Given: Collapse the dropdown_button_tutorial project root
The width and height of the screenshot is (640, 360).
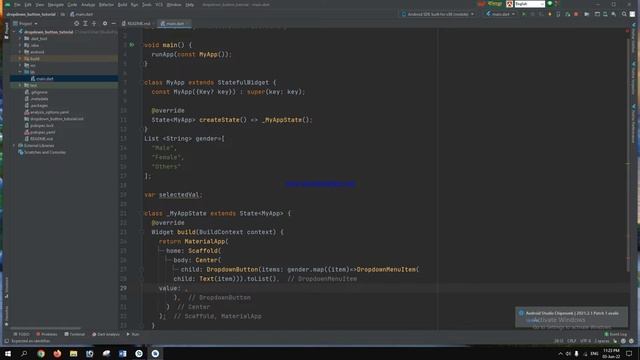Looking at the screenshot, I should (15, 32).
